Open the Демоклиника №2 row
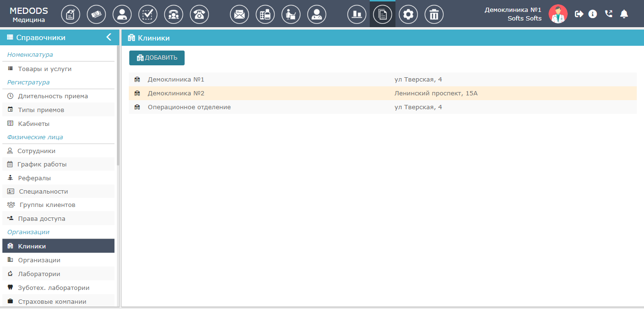Screen dimensions: 644x309 pyautogui.click(x=176, y=93)
